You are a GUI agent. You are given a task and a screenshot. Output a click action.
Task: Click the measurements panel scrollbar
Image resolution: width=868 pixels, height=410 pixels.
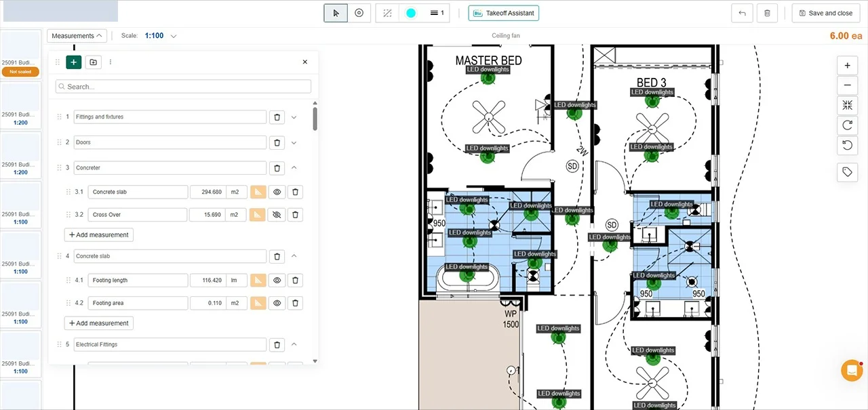point(315,119)
